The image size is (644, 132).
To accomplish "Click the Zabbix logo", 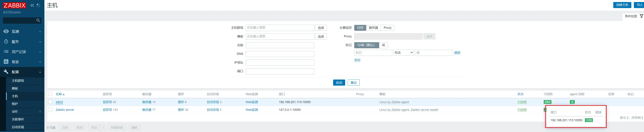I will point(15,5).
